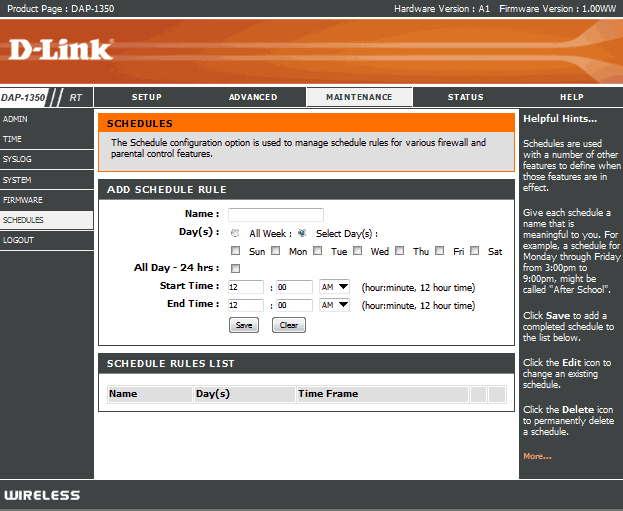Image resolution: width=623 pixels, height=511 pixels.
Task: Go to the Status tab
Action: coord(465,97)
